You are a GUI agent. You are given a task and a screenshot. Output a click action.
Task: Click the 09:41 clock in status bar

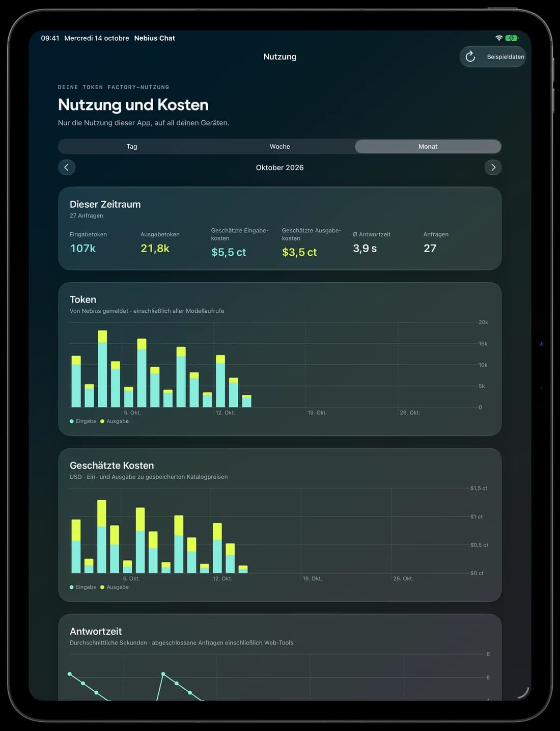tap(50, 38)
